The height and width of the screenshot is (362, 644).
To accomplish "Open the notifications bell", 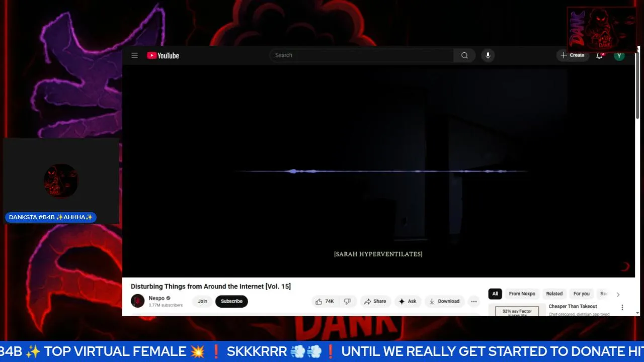I will [x=599, y=55].
